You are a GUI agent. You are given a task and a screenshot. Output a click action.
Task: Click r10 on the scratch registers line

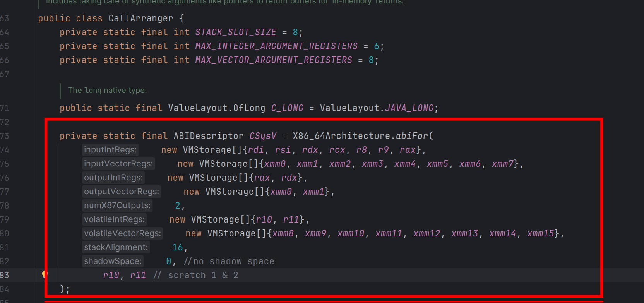click(111, 275)
